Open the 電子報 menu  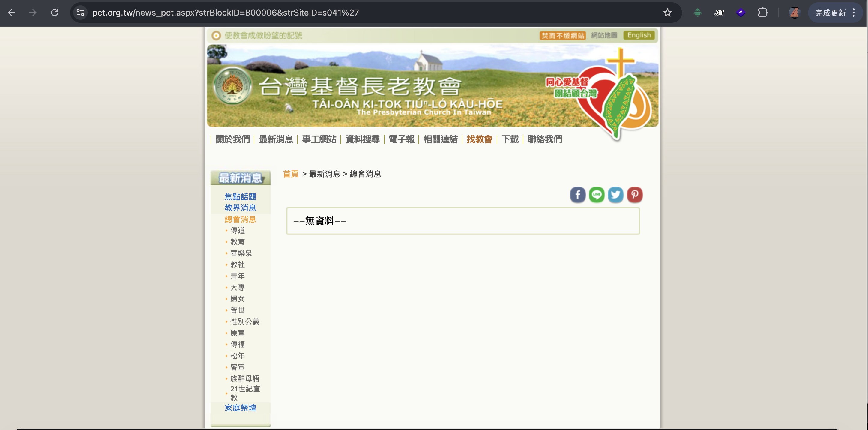401,139
